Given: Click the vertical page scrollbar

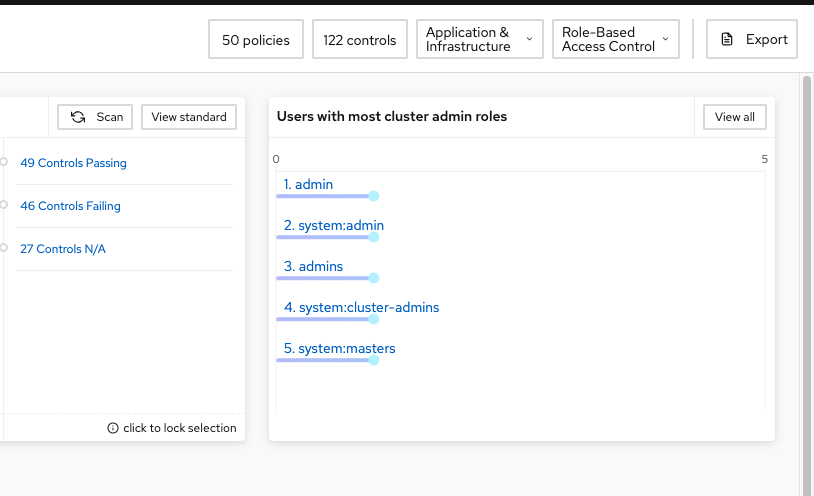Looking at the screenshot, I should pos(806,285).
